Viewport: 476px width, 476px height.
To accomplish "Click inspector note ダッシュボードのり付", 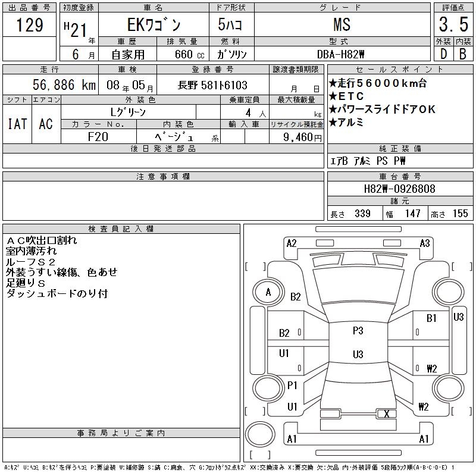I will point(57,293).
